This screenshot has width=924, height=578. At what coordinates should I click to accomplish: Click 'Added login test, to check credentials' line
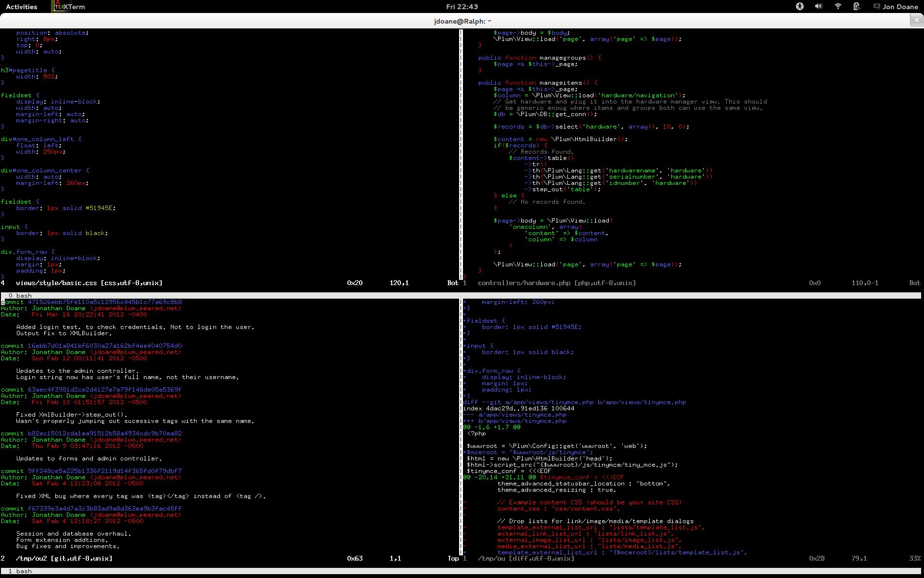(x=135, y=327)
